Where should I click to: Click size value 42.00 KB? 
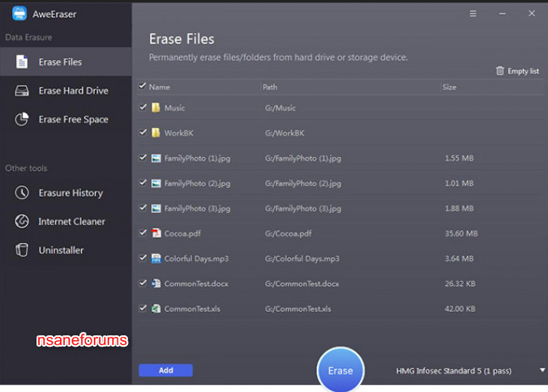(x=460, y=309)
